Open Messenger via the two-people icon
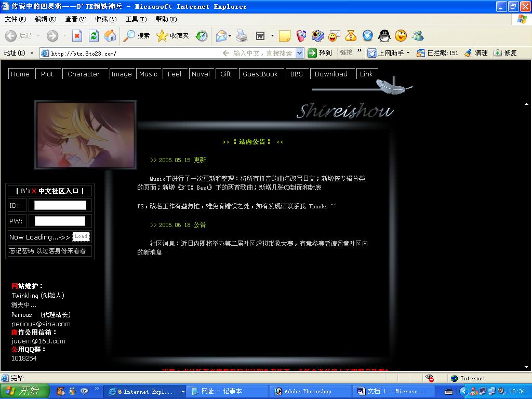 pyautogui.click(x=418, y=36)
